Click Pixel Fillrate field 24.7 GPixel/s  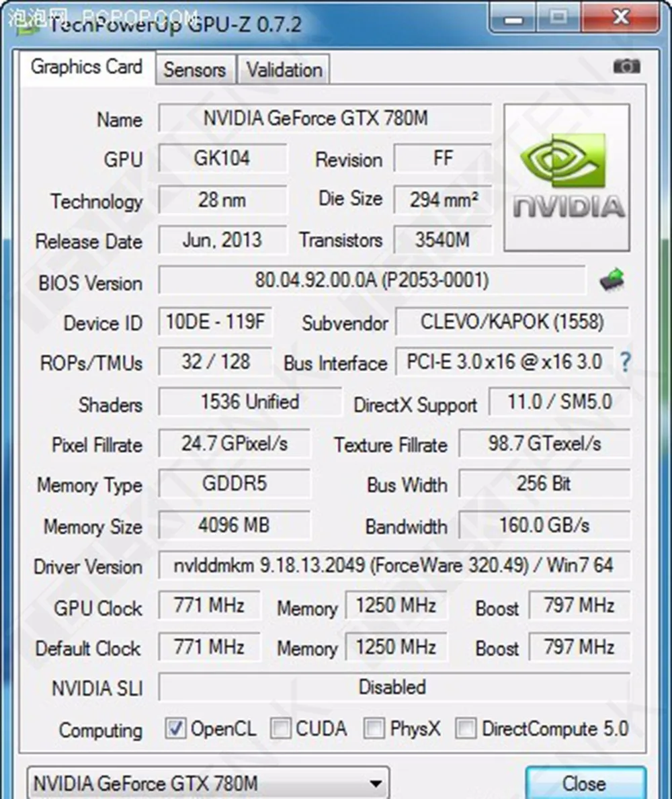pos(235,444)
